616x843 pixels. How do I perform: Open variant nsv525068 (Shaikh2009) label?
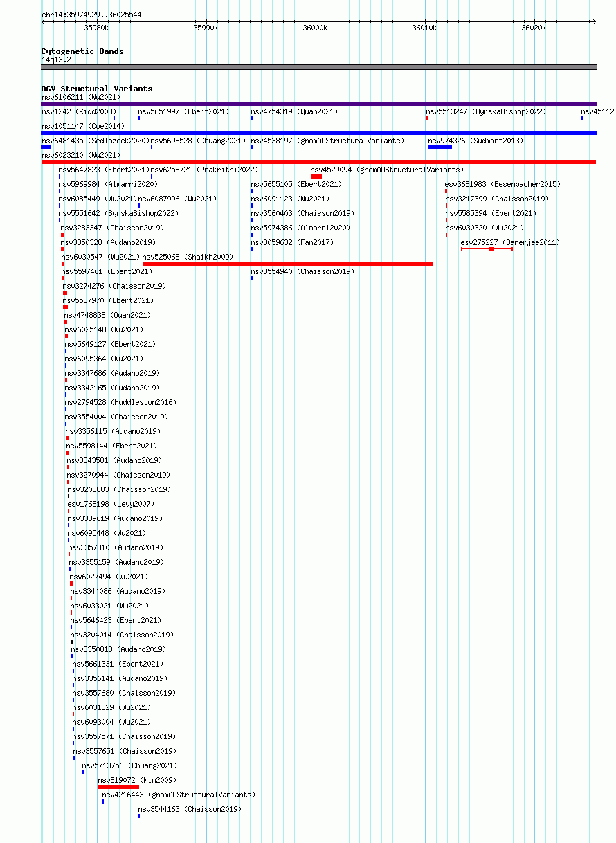pyautogui.click(x=188, y=257)
